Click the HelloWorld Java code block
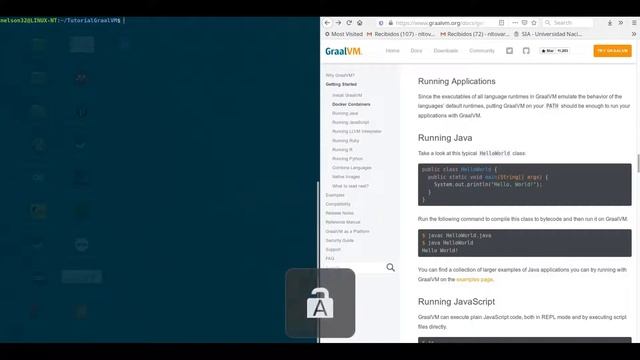The height and width of the screenshot is (360, 640). pyautogui.click(x=524, y=184)
